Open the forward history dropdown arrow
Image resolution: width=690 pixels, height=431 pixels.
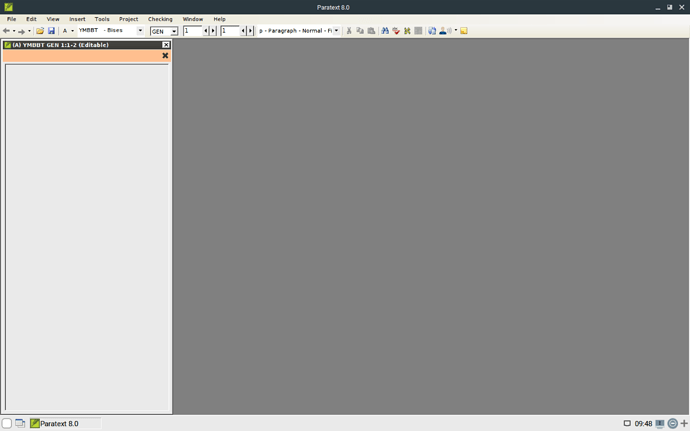click(x=29, y=31)
